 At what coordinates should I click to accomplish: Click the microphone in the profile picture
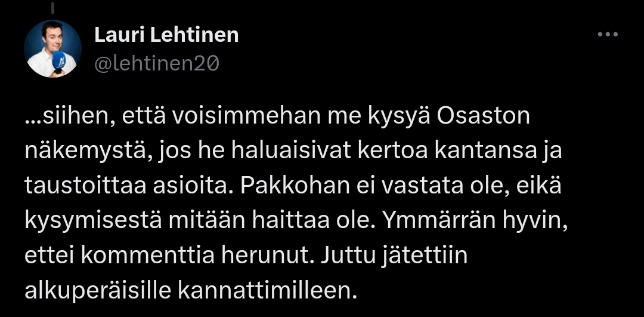pos(59,61)
